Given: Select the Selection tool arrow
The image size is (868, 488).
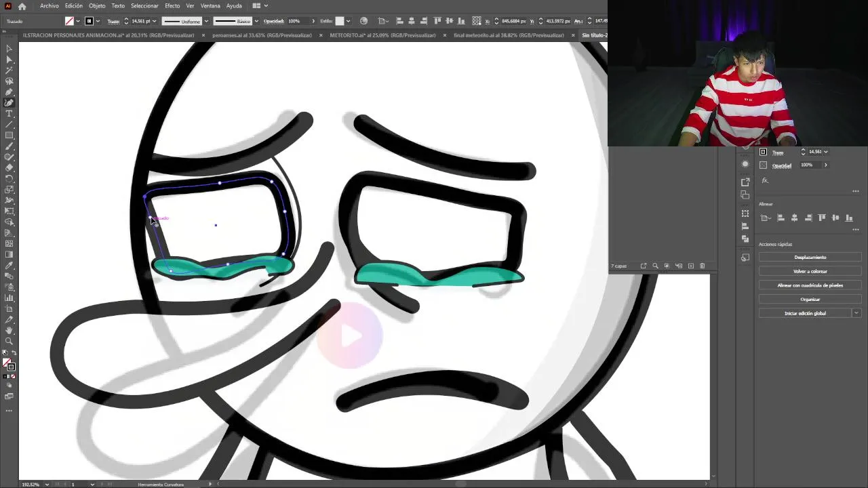Looking at the screenshot, I should [x=9, y=49].
